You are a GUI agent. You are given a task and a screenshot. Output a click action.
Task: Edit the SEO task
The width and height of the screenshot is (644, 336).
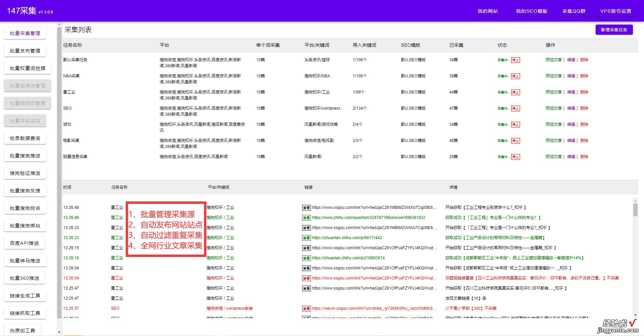click(571, 108)
